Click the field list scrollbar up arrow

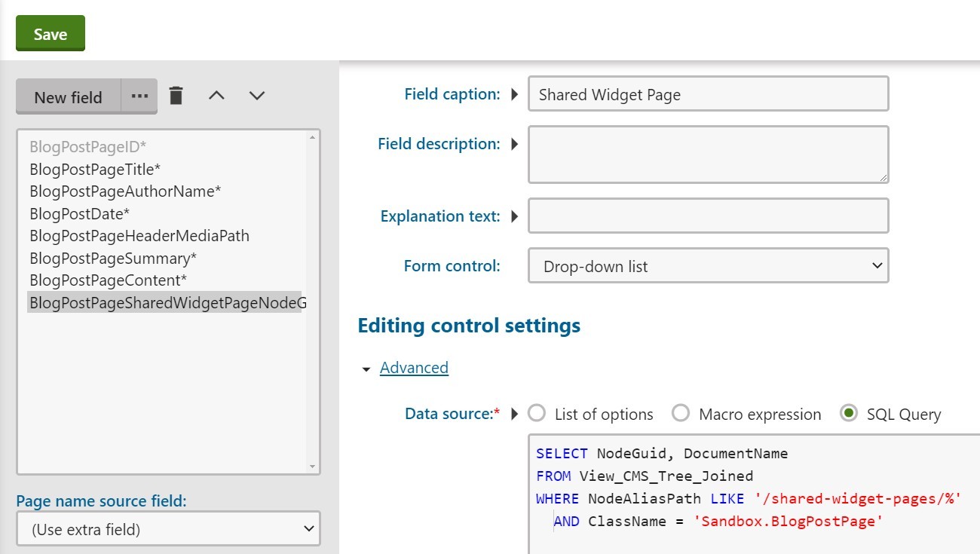click(x=312, y=138)
